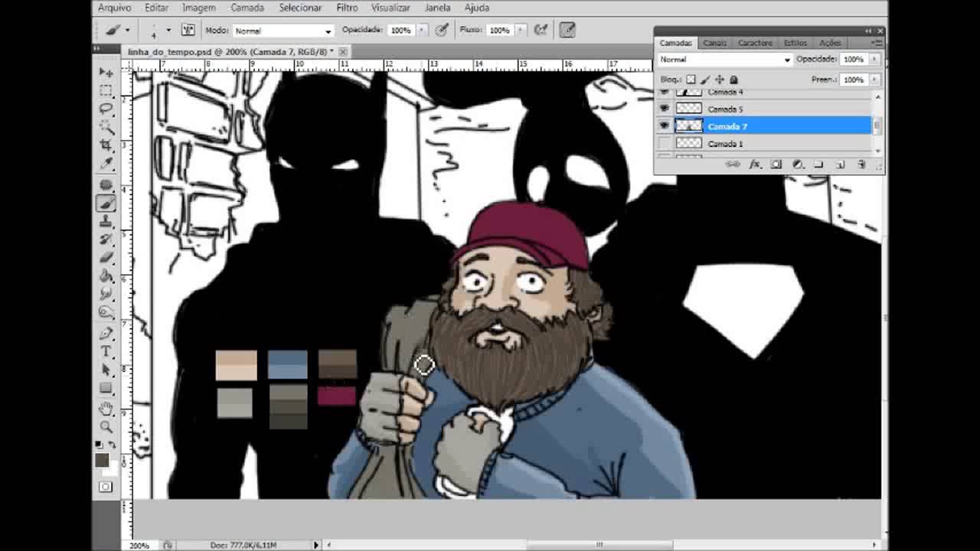The image size is (980, 551).
Task: Select the Rectangular Marquee tool
Action: pos(106,90)
